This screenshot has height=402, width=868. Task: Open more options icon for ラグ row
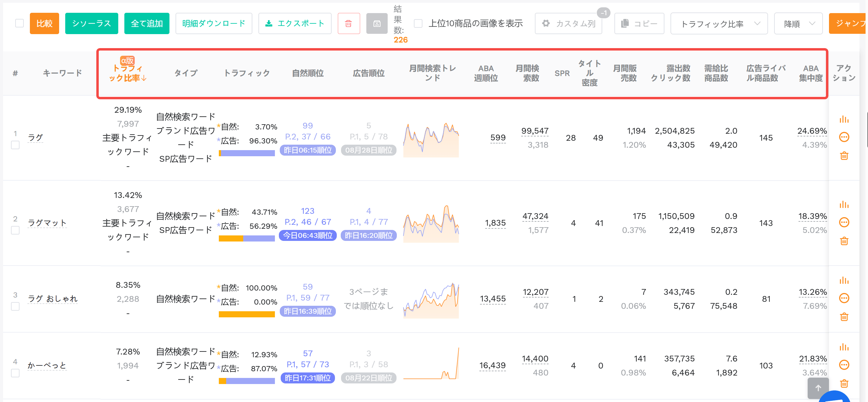pyautogui.click(x=844, y=137)
